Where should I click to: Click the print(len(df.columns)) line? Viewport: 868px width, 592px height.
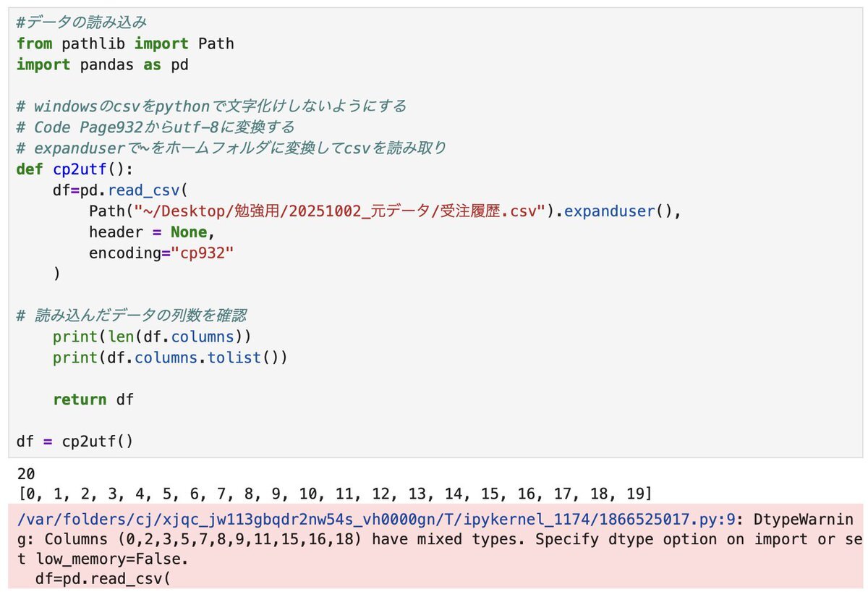pyautogui.click(x=152, y=337)
